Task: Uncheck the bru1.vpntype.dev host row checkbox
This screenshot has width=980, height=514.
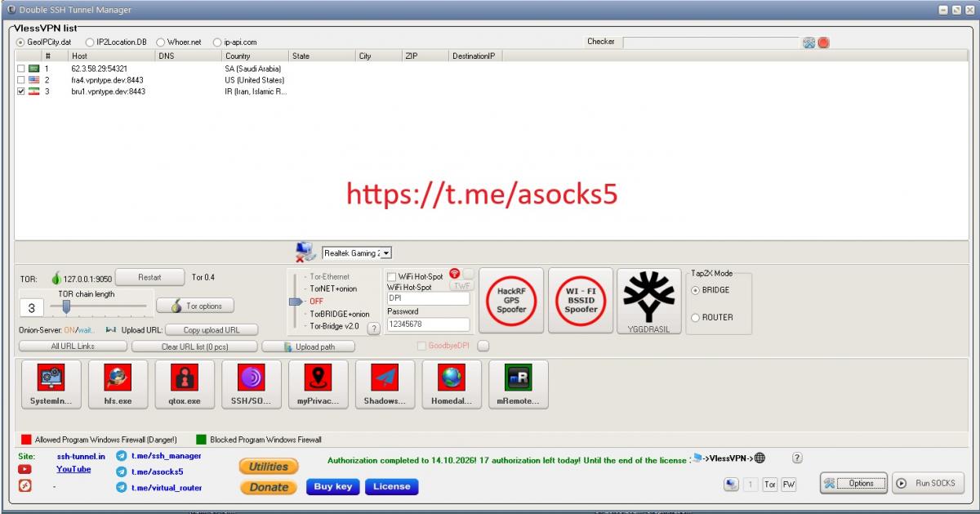Action: point(21,92)
